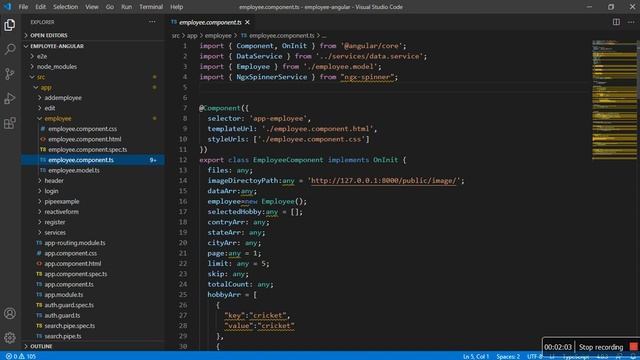640x360 pixels.
Task: Open employee.model.ts file
Action: (93, 170)
